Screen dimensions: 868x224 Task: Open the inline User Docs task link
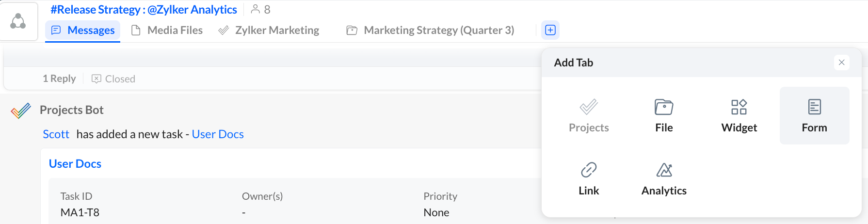(218, 134)
